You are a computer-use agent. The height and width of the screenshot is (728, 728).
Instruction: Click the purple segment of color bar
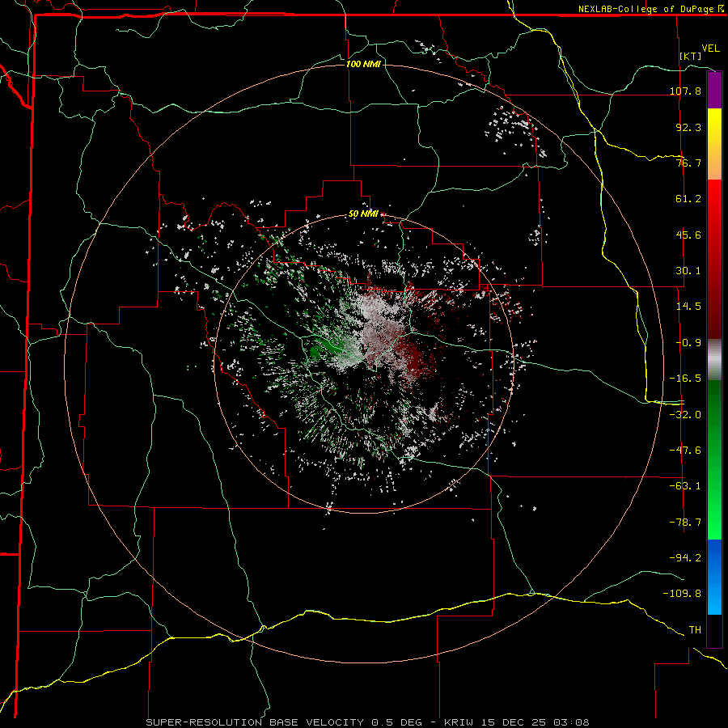(714, 91)
